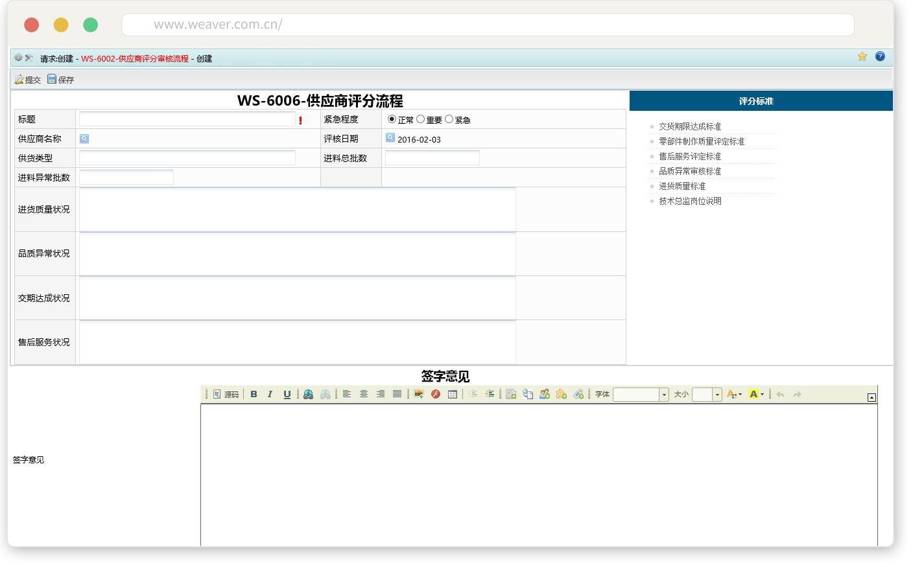This screenshot has width=924, height=567.
Task: Open the text background color picker
Action: (756, 394)
